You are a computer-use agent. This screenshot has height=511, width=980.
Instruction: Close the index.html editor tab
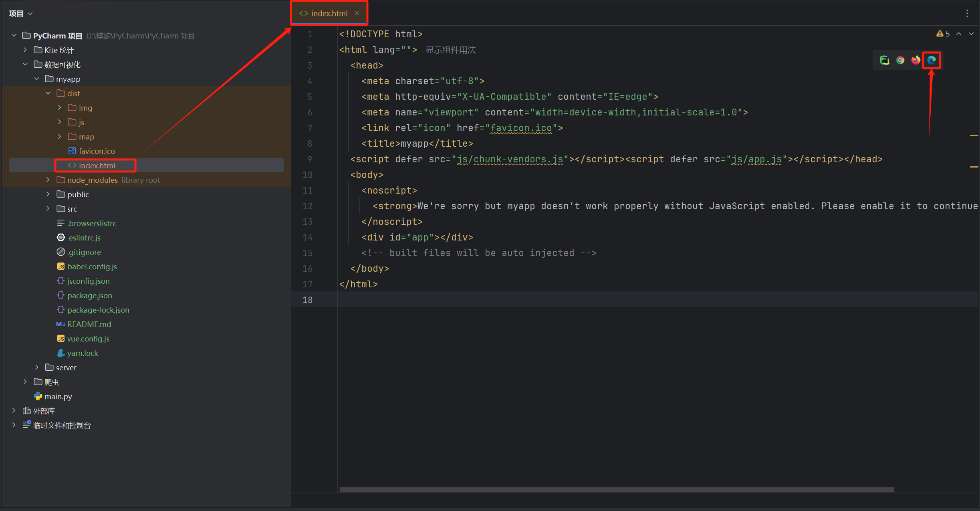click(357, 13)
